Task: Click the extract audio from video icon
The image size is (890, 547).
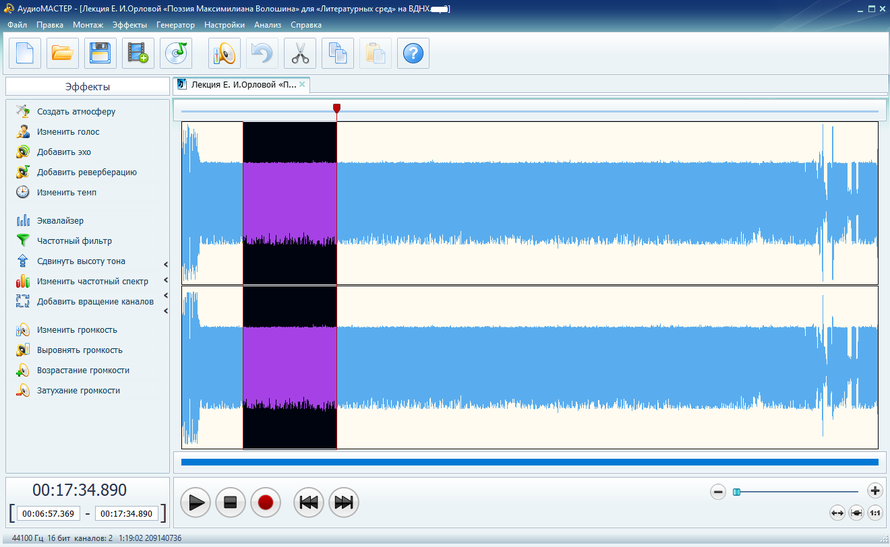Action: pyautogui.click(x=138, y=53)
